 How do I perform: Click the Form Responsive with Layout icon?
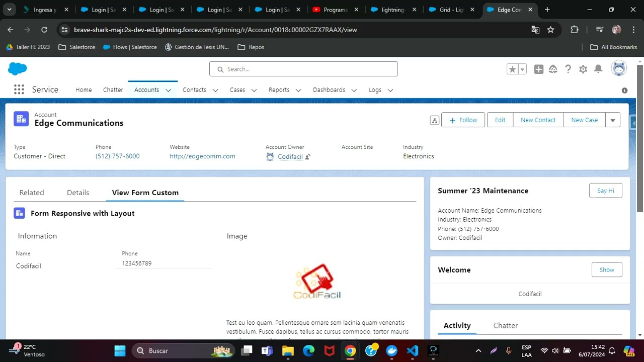click(x=19, y=213)
